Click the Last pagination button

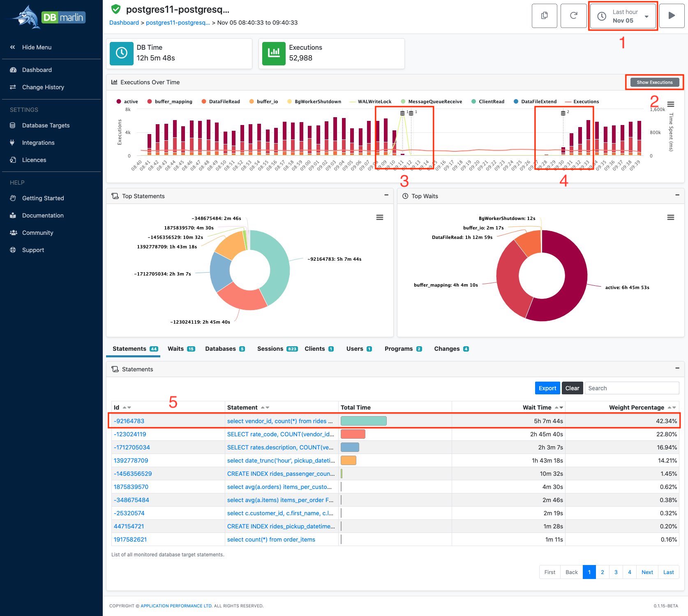(x=669, y=572)
